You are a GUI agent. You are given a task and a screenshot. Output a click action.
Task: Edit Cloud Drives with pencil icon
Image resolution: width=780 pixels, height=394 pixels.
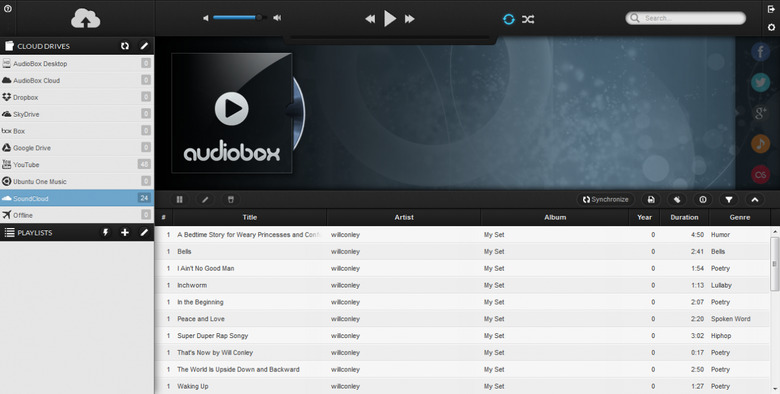pos(144,46)
